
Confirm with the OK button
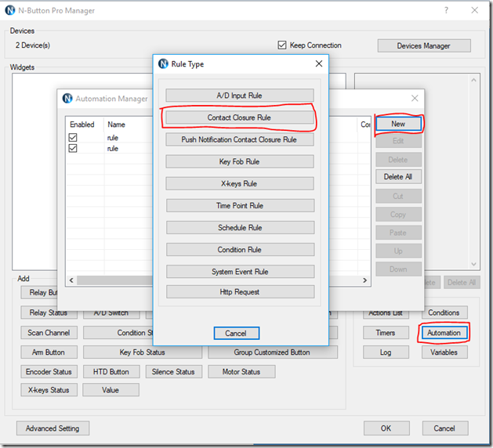click(x=386, y=428)
